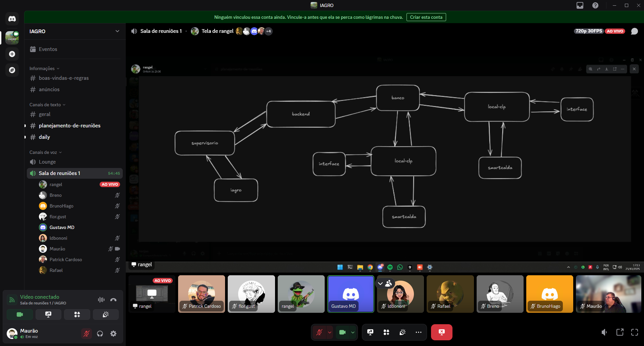Expand the IAGRO server menu chevron
The height and width of the screenshot is (346, 644).
[x=117, y=31]
